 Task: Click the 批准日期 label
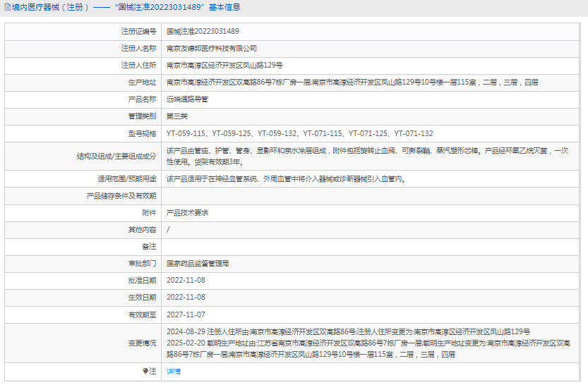[142, 280]
